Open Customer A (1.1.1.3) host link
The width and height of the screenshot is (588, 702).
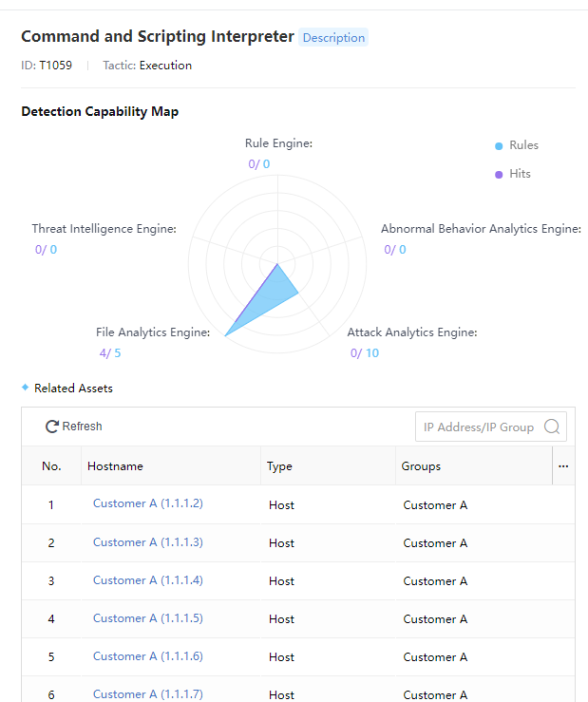coord(147,541)
